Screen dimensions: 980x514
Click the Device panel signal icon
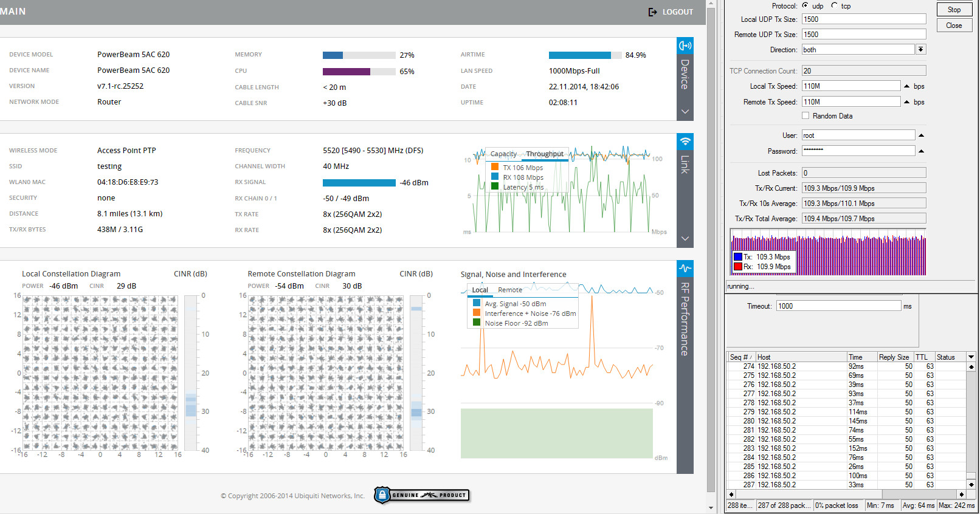(685, 46)
